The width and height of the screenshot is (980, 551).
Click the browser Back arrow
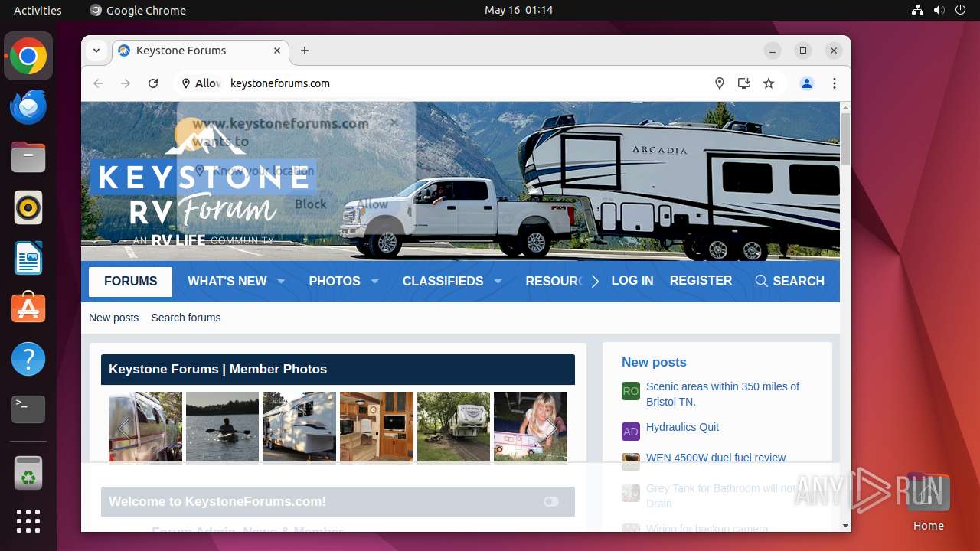point(98,83)
